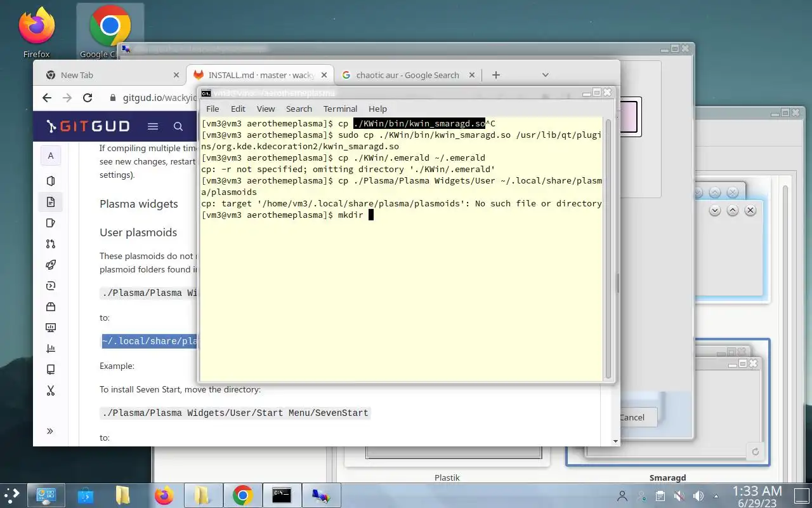Click the Chrome address bar URL
The image size is (812, 508).
click(159, 98)
